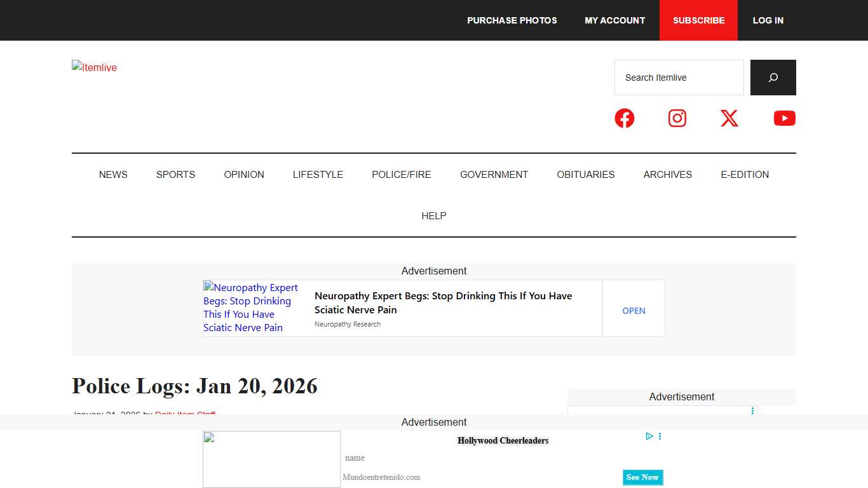868x488 pixels.
Task: Go to the News section
Action: click(x=113, y=175)
